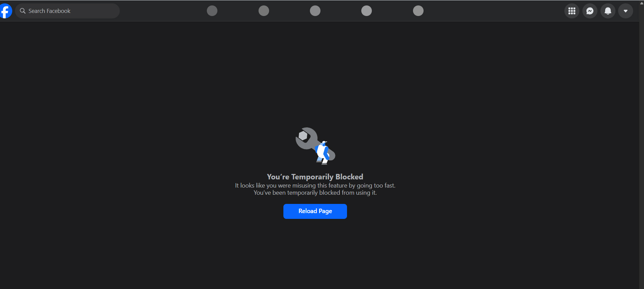Click the 'misusing this feature' message line
The height and width of the screenshot is (289, 644).
tap(315, 186)
